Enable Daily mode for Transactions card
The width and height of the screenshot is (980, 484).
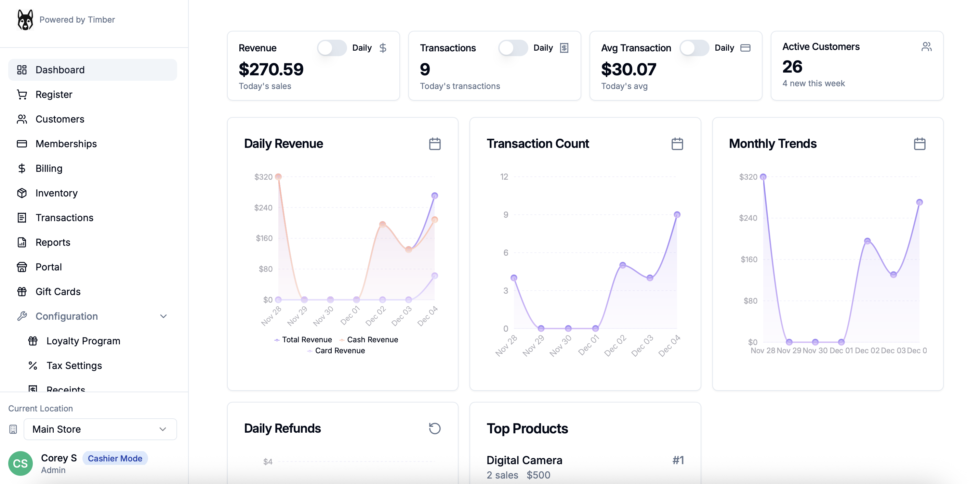[513, 48]
